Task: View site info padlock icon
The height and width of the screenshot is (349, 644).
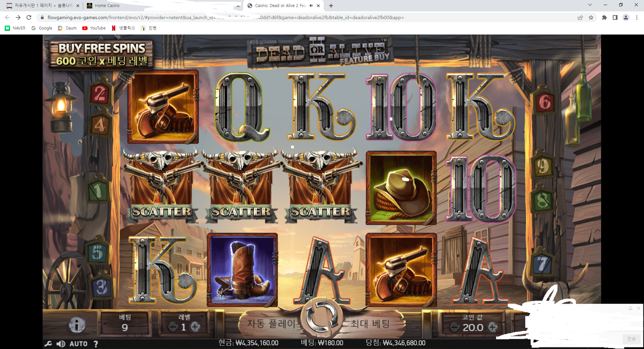Action: coord(42,17)
